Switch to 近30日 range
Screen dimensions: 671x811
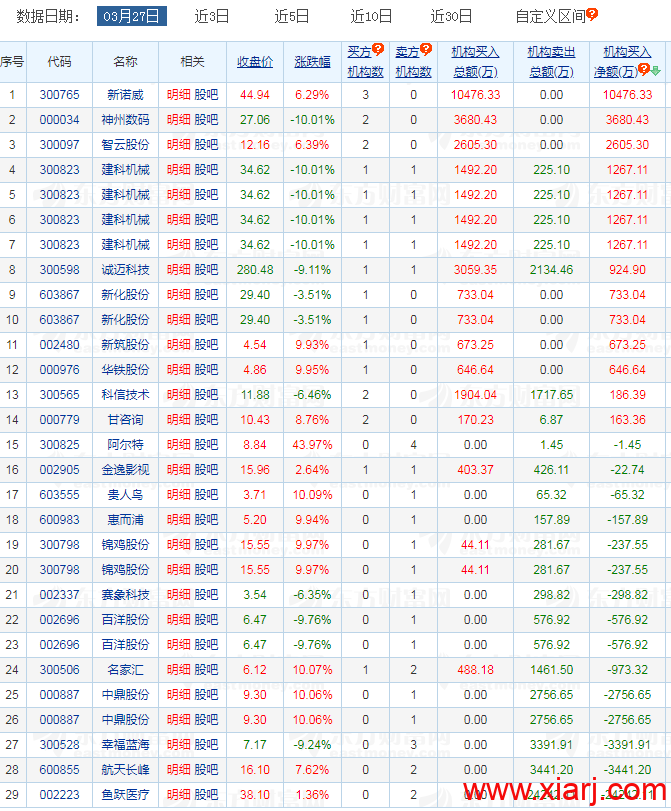(451, 17)
